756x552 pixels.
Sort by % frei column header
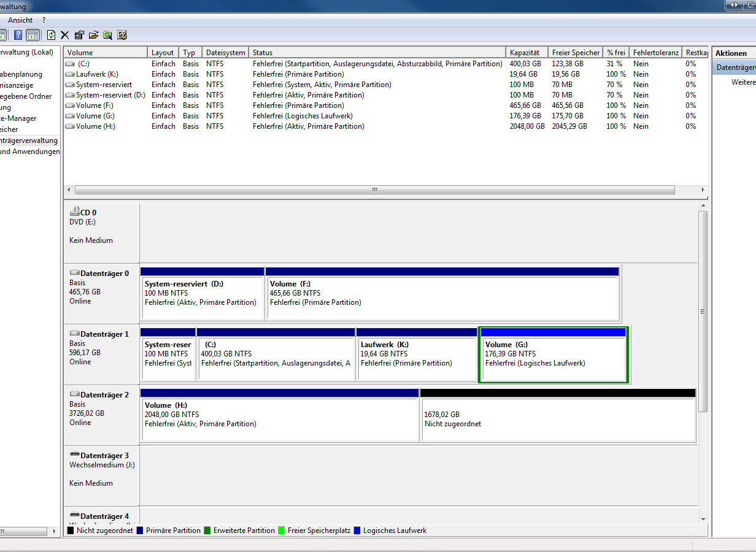pos(617,53)
